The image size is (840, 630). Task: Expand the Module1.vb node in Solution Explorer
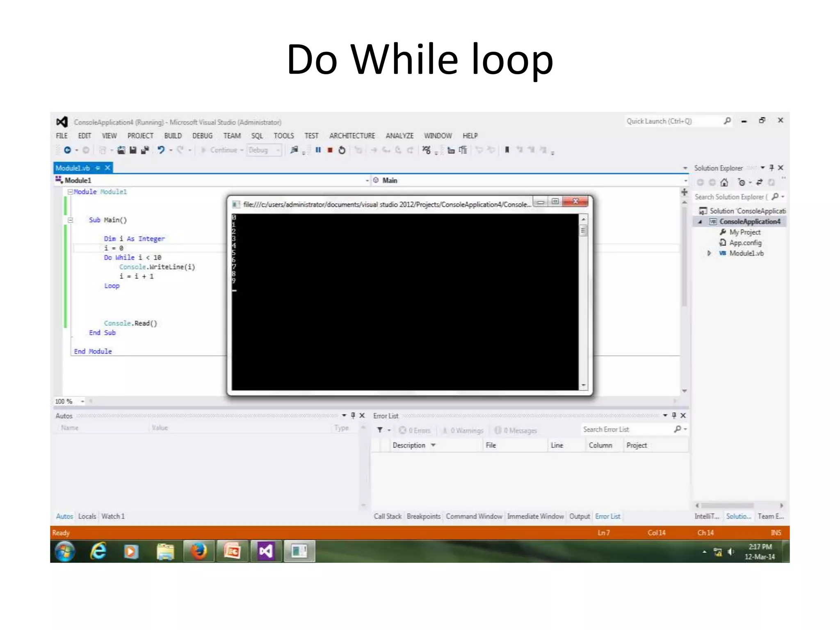click(x=709, y=253)
